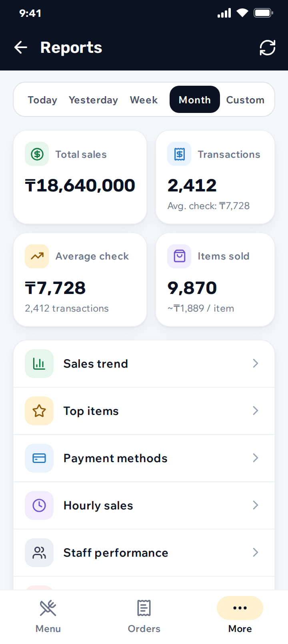Viewport: 288px width, 644px height.
Task: Tap the cellular signal bars
Action: pyautogui.click(x=224, y=13)
